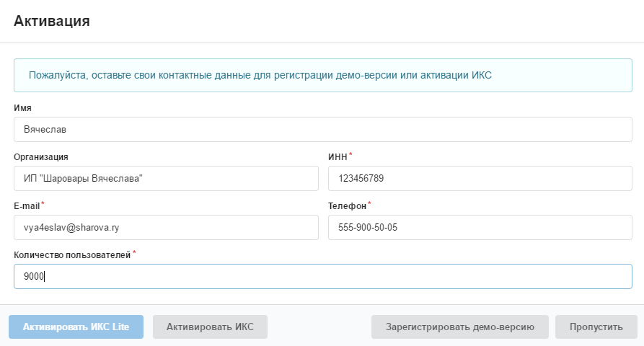Click the Телефон label text
This screenshot has width=644, height=346.
click(x=347, y=205)
